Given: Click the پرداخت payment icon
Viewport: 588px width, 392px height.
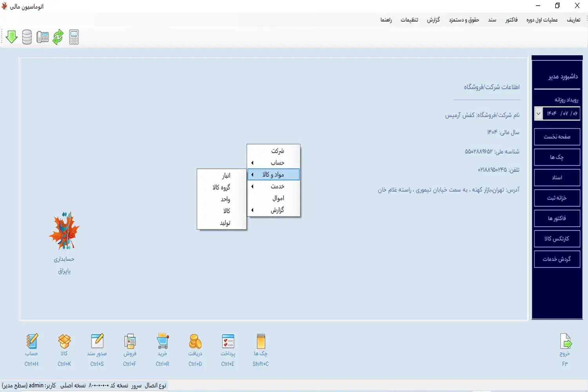Looking at the screenshot, I should coord(228,341).
